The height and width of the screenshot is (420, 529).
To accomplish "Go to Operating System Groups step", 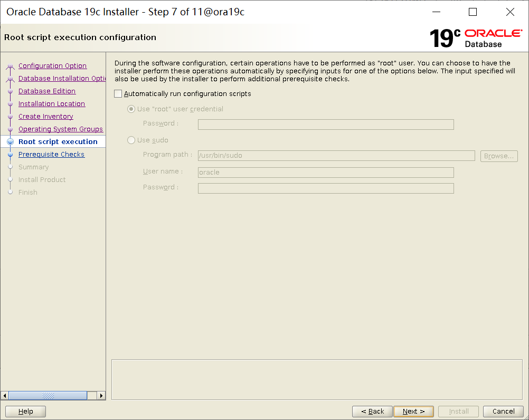I will (60, 129).
